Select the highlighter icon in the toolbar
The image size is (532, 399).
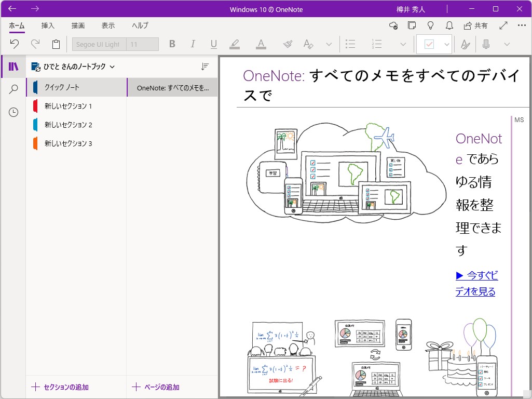(x=234, y=44)
